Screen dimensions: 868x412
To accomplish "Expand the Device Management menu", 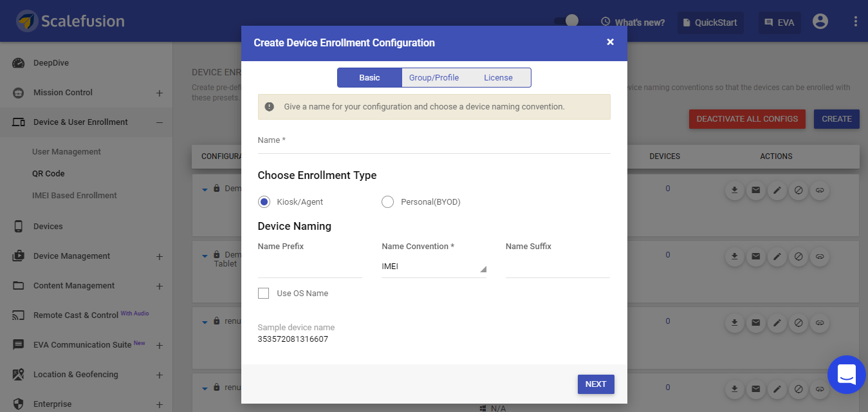I will coord(159,256).
